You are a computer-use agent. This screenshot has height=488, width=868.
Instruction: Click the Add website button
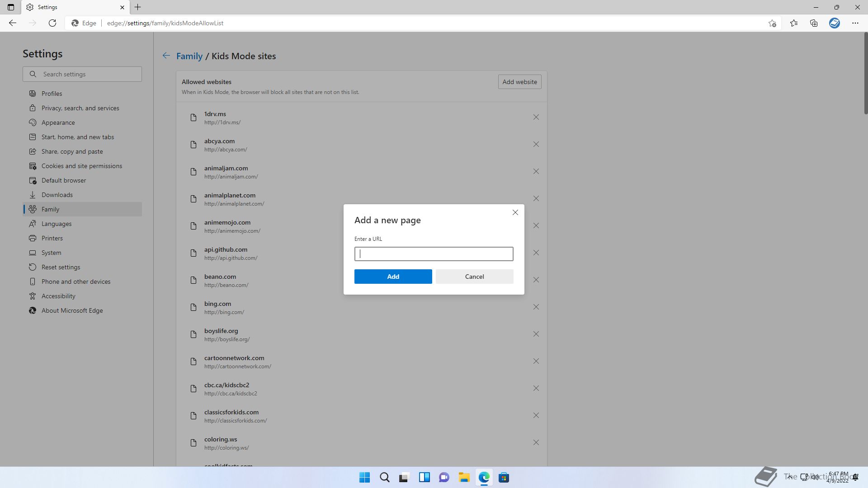coord(519,82)
